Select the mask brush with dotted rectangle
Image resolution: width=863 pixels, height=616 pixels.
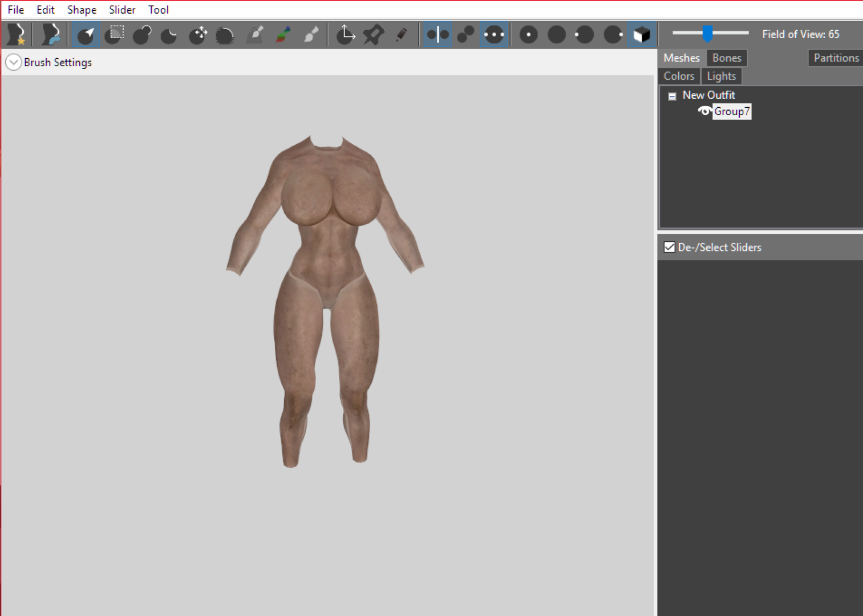coord(114,35)
